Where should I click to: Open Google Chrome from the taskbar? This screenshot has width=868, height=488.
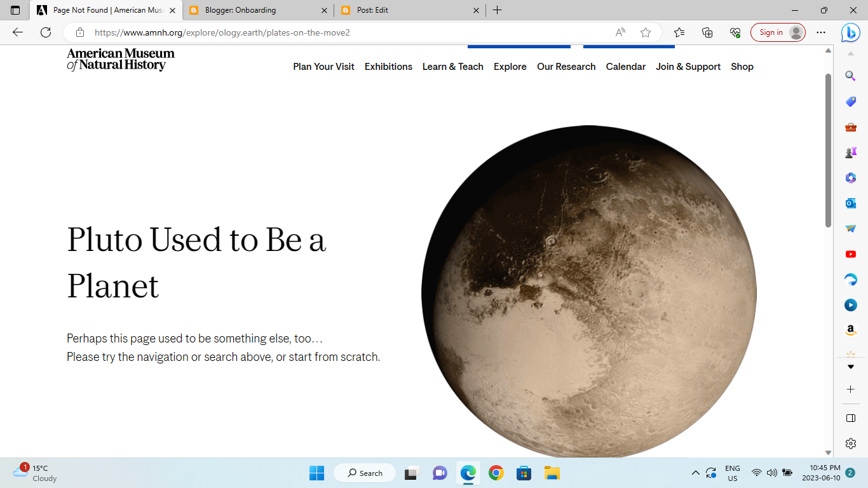[496, 473]
